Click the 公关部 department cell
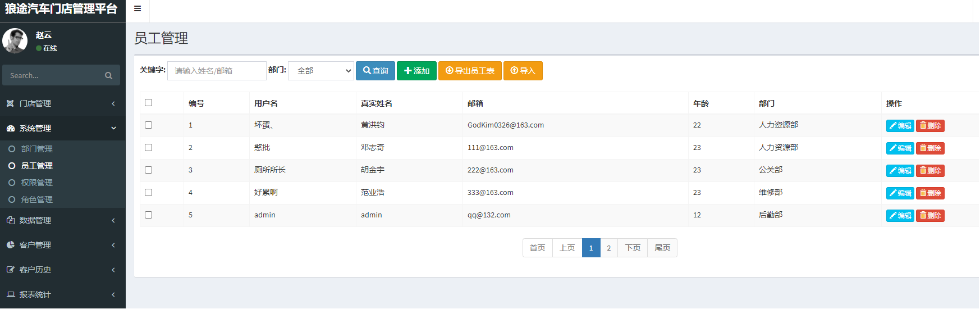Screen dimensions: 980x309 pyautogui.click(x=771, y=170)
